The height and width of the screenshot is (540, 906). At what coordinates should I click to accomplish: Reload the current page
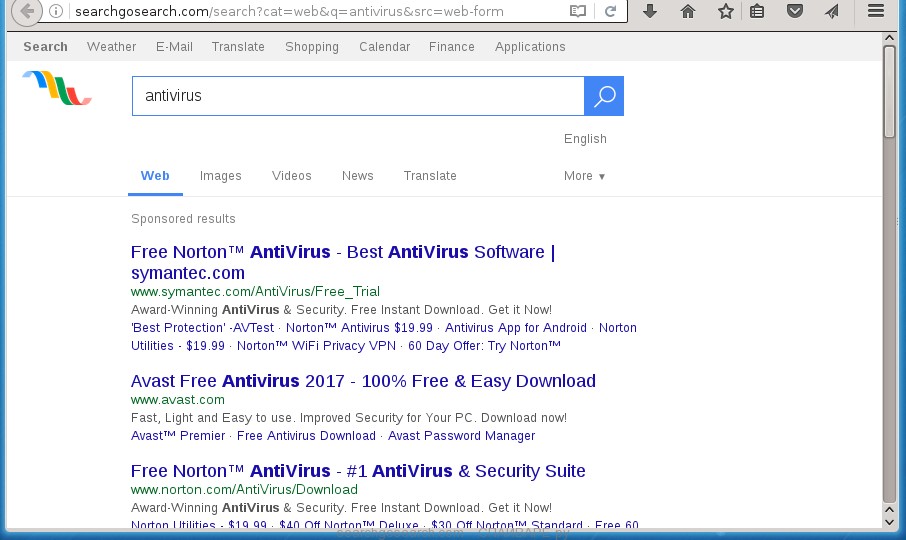[610, 12]
